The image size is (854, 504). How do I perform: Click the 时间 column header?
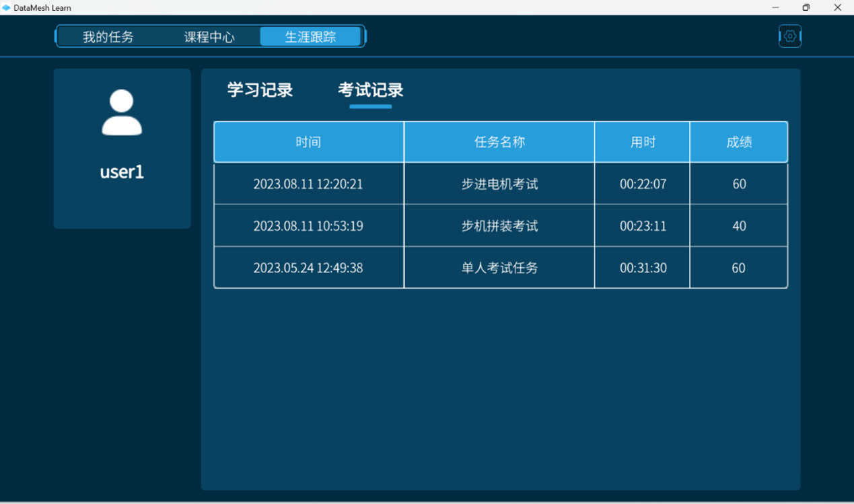pos(308,142)
